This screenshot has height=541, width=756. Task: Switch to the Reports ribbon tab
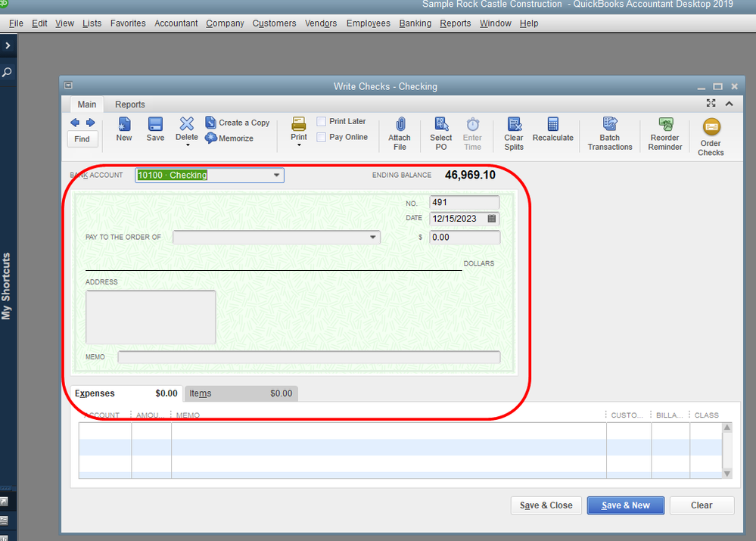coord(129,104)
